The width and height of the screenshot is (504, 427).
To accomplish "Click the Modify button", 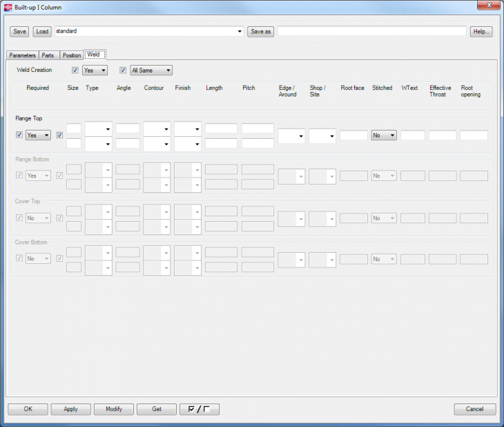I will (114, 409).
